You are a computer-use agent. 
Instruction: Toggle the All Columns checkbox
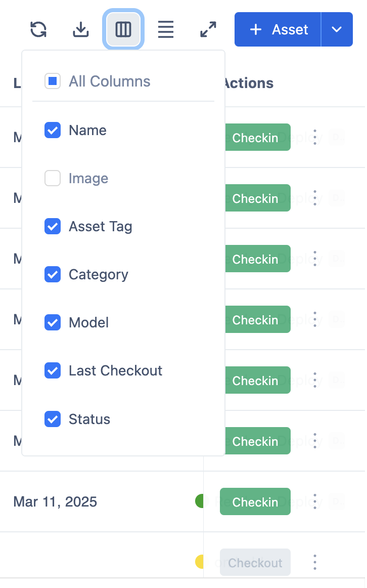tap(53, 81)
